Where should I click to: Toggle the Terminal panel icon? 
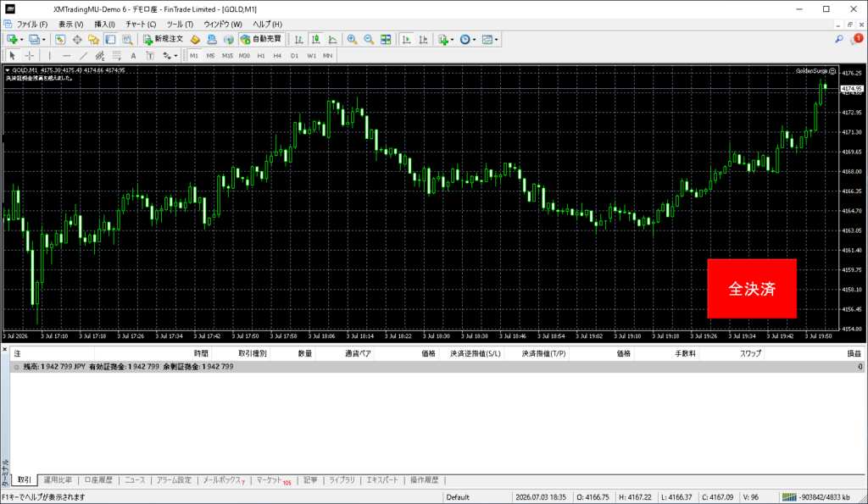tap(111, 39)
